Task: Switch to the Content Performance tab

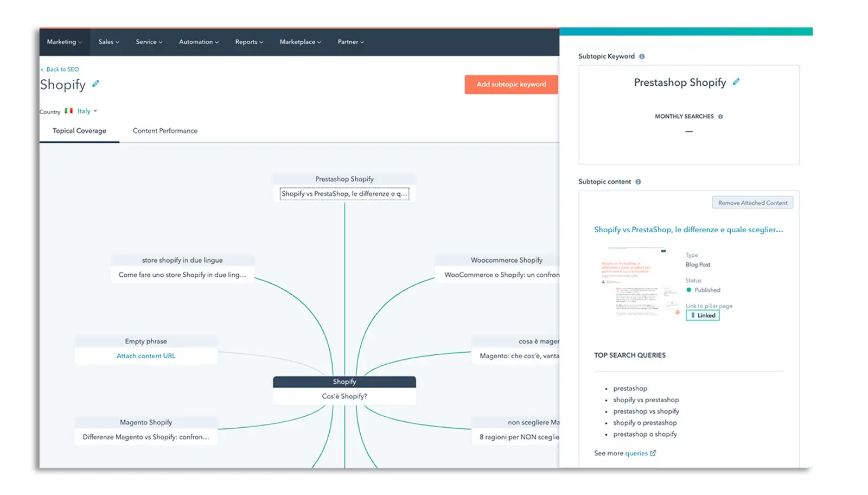Action: 165,131
